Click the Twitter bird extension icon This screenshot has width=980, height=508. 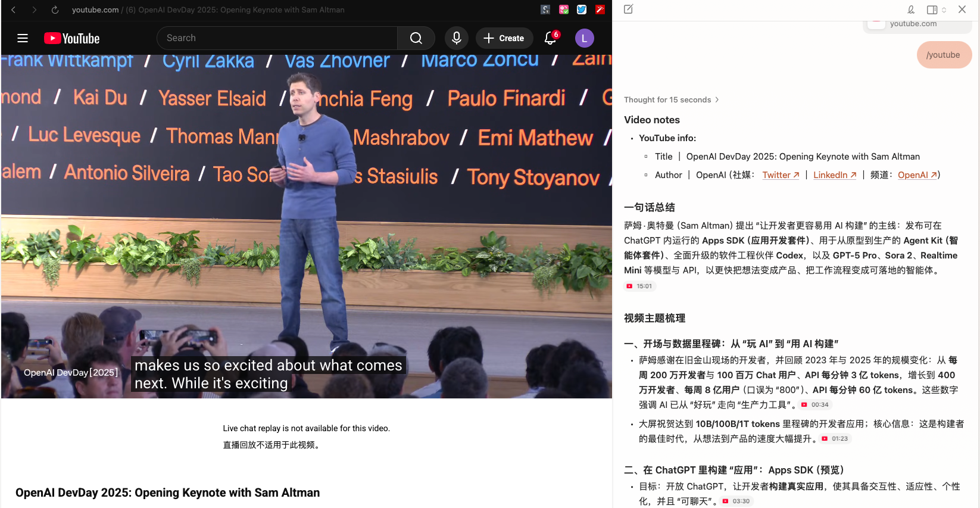pyautogui.click(x=582, y=10)
